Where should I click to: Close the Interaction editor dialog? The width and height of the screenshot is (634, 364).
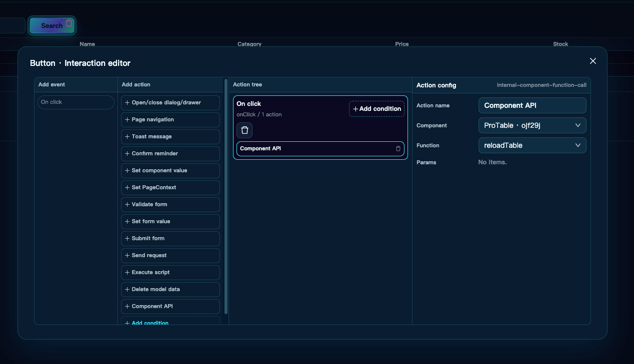[593, 61]
